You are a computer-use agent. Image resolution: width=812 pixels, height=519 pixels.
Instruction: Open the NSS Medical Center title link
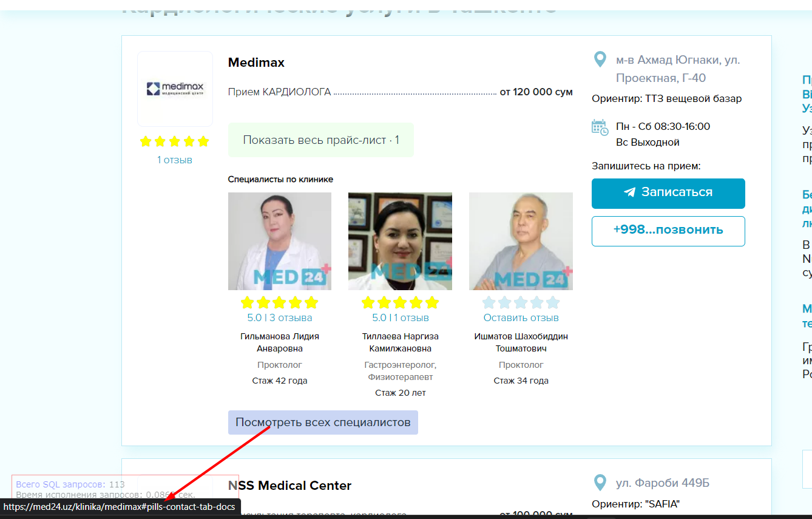click(x=289, y=486)
